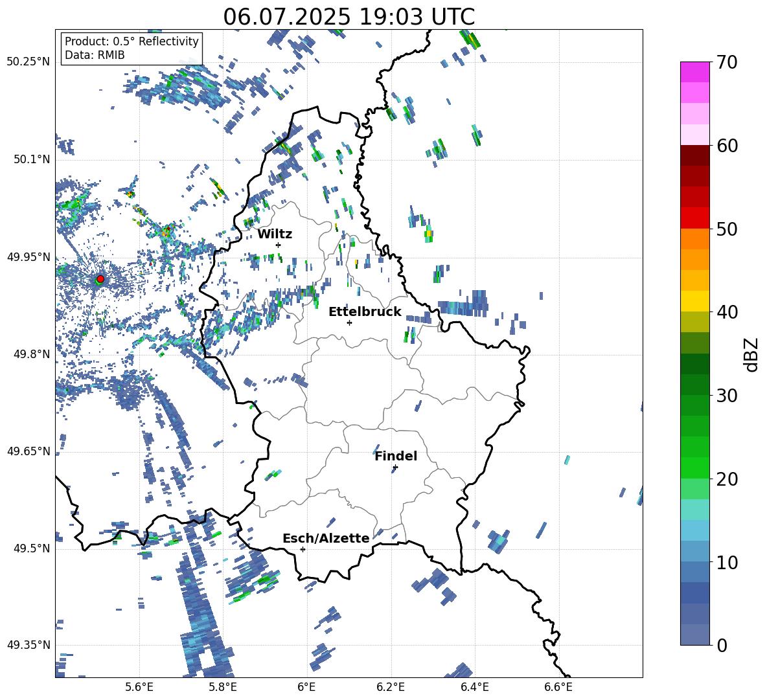Select the Wiltz city label
Screen dimensions: 767x700
275,234
